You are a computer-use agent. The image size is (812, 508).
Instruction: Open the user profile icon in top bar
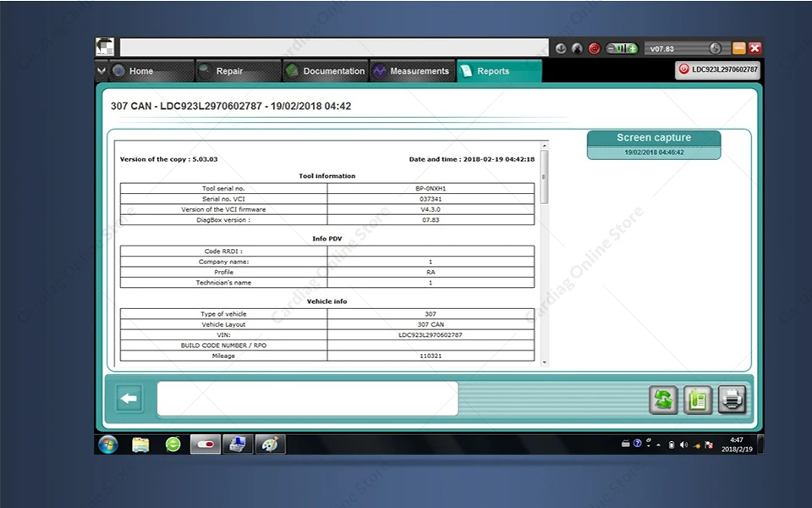[577, 48]
